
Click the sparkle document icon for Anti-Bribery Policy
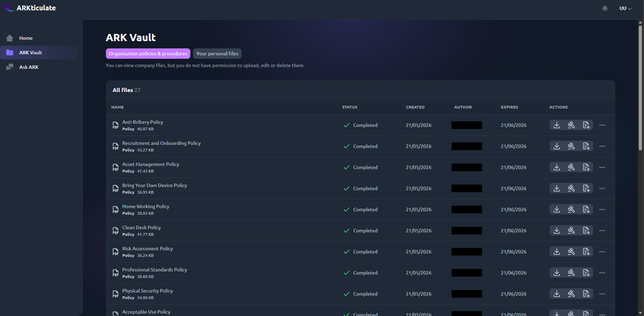[x=586, y=125]
